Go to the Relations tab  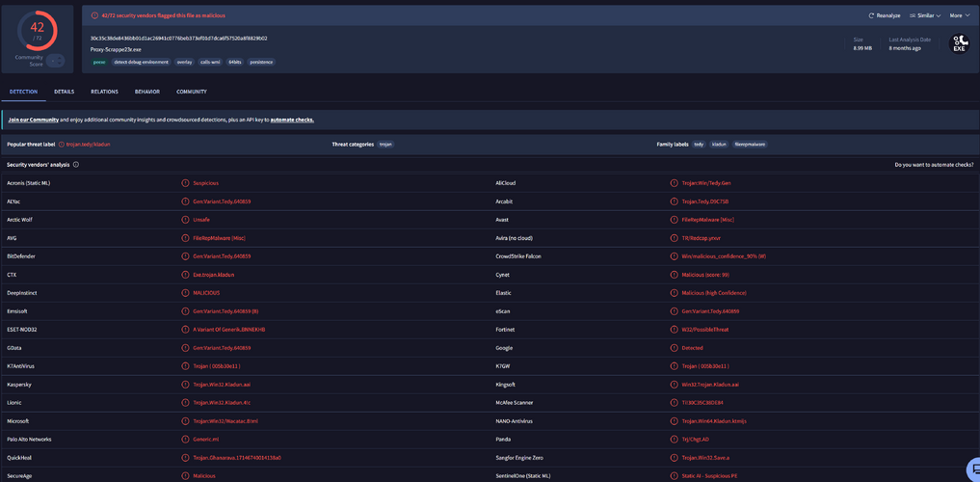(x=104, y=92)
